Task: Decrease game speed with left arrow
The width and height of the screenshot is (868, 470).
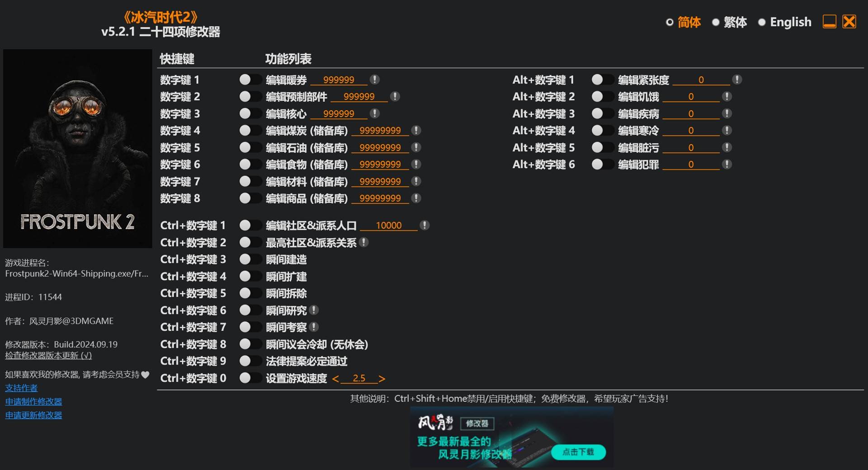Action: 335,379
